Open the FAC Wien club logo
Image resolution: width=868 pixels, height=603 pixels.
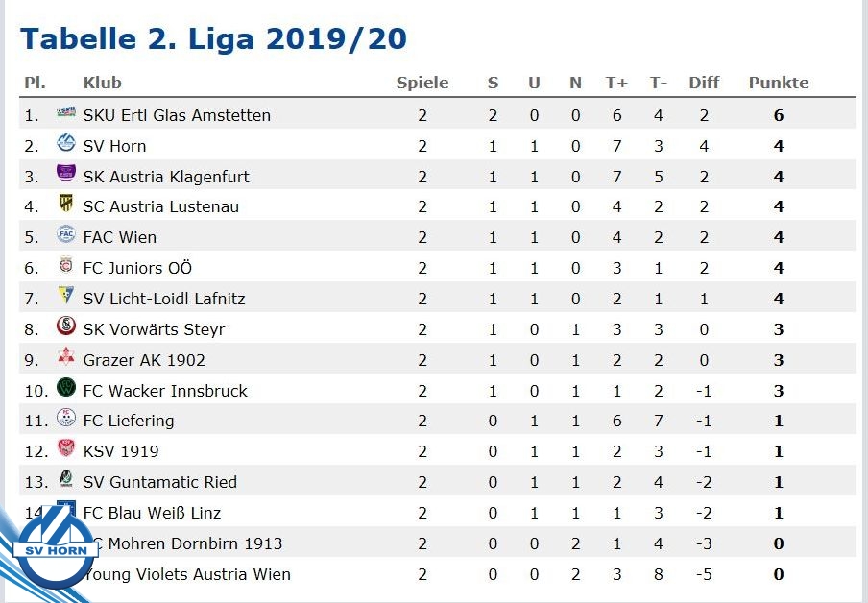66,234
